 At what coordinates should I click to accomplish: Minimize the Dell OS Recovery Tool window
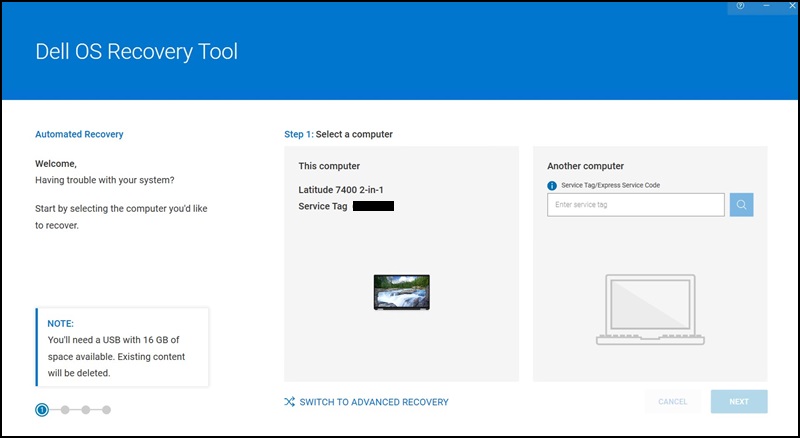[x=766, y=6]
